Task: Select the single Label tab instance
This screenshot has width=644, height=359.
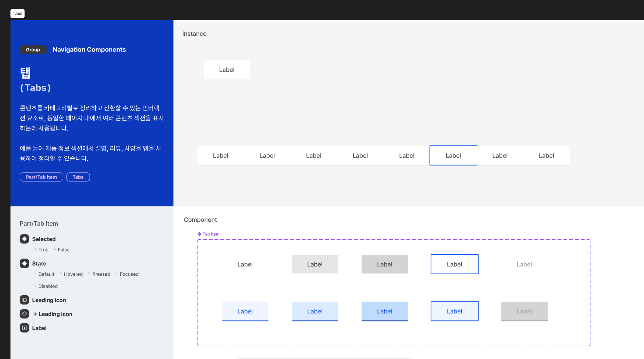Action: pos(227,70)
